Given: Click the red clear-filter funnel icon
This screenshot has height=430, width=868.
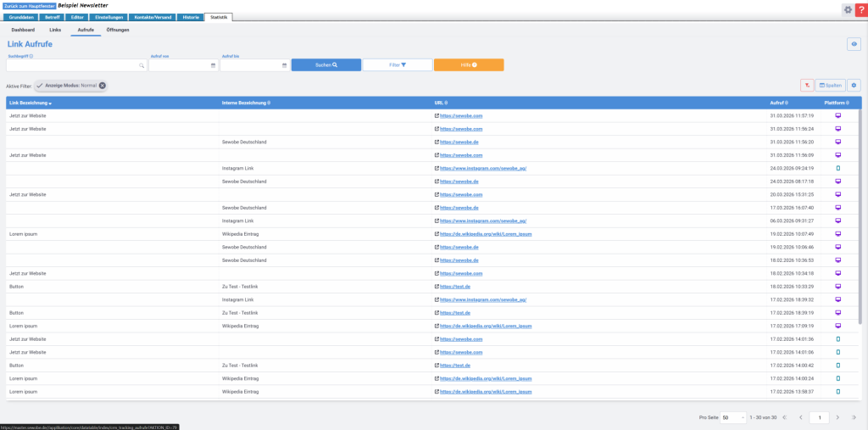Looking at the screenshot, I should [x=807, y=86].
